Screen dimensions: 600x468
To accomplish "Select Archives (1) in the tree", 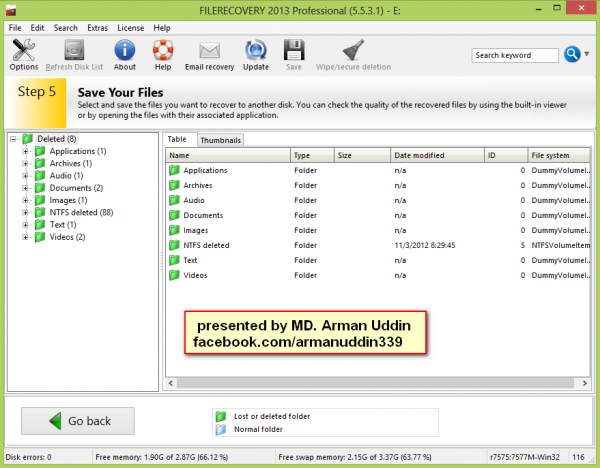I will [x=71, y=163].
